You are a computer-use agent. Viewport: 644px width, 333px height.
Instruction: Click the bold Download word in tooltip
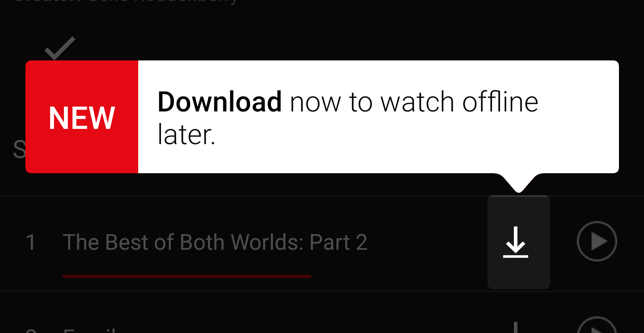220,102
